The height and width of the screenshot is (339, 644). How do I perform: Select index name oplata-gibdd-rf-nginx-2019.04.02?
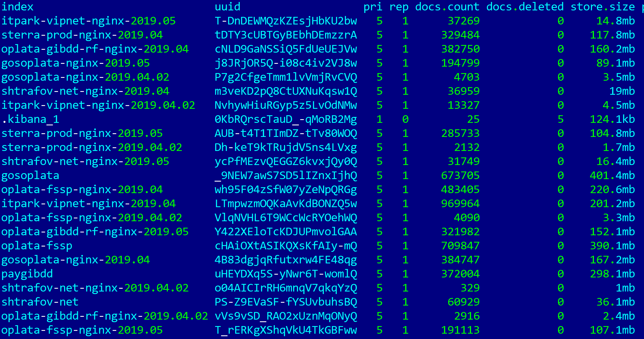point(105,316)
